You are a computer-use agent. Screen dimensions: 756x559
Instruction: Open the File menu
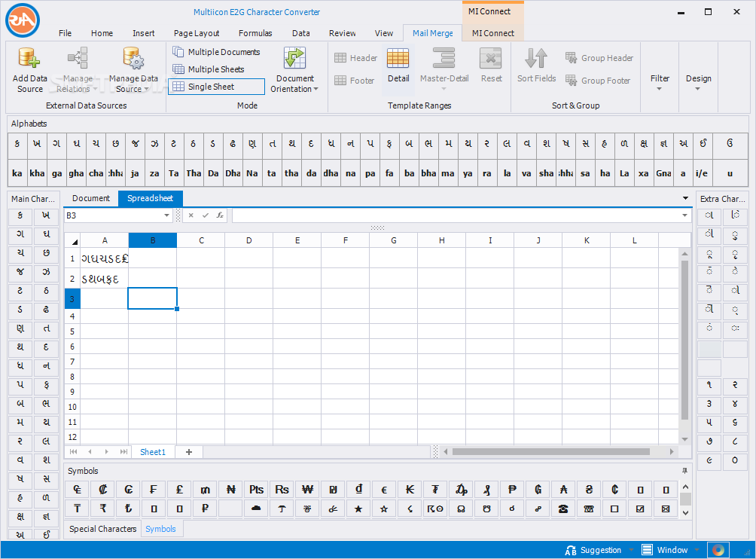(65, 33)
